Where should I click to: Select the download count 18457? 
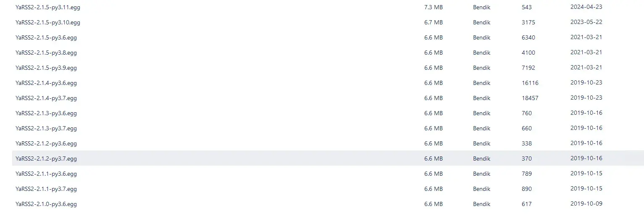click(530, 98)
